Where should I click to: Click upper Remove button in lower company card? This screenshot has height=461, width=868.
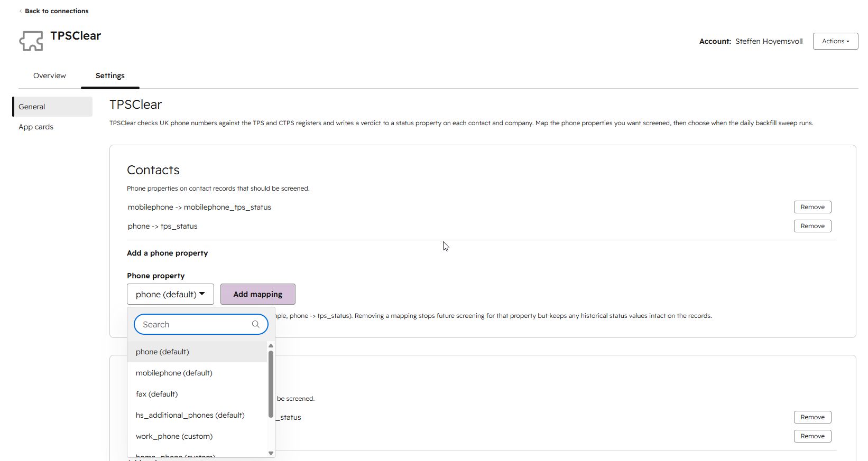[812, 417]
